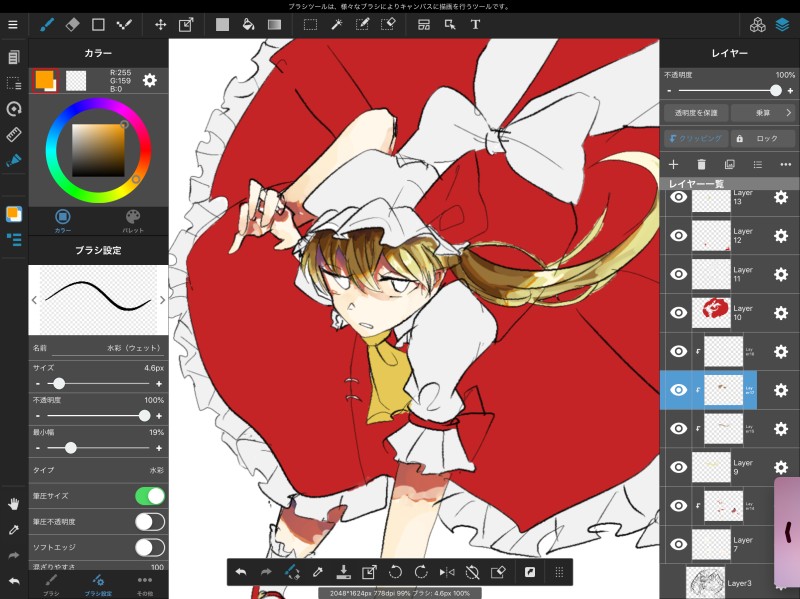Image resolution: width=800 pixels, height=599 pixels.
Task: Select the Eyedropper in left sidebar
Action: click(x=14, y=530)
